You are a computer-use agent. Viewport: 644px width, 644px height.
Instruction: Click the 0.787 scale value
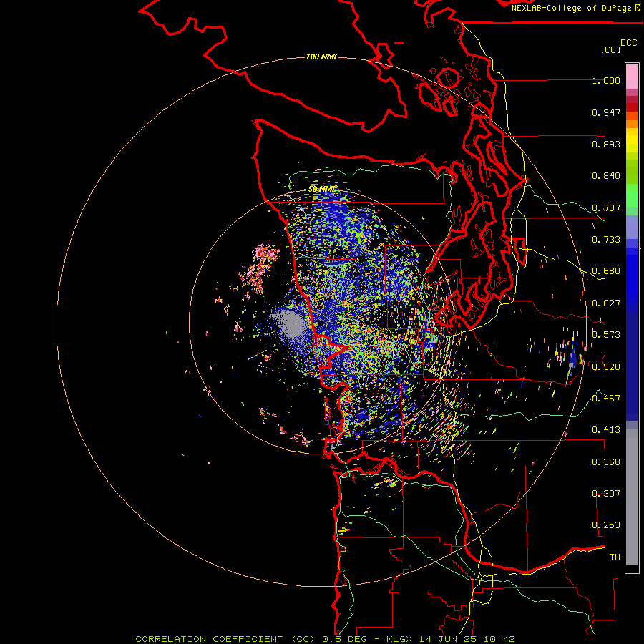(x=606, y=208)
